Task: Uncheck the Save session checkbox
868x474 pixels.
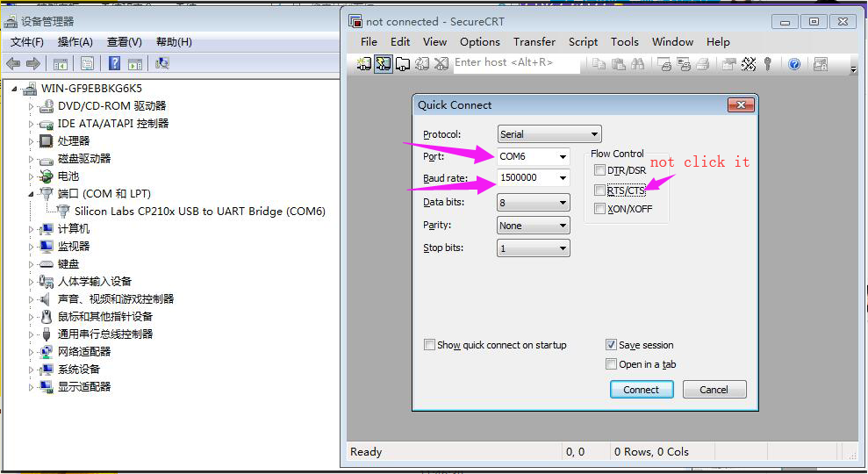Action: (x=611, y=345)
